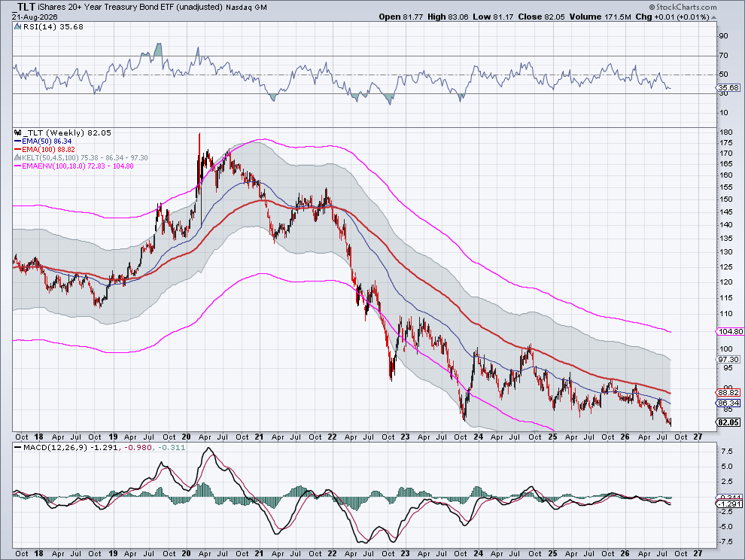Click the boxed 97.30 tag on price axis
Screen dimensions: 745x560
pyautogui.click(x=728, y=360)
